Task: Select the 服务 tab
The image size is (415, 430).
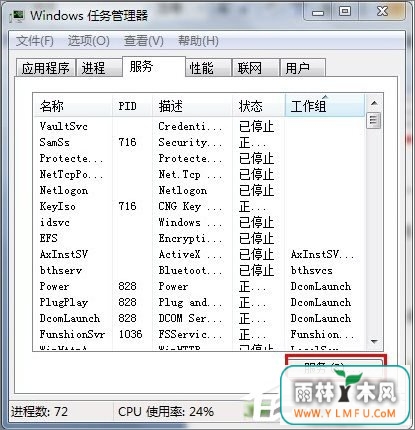Action: pos(154,67)
